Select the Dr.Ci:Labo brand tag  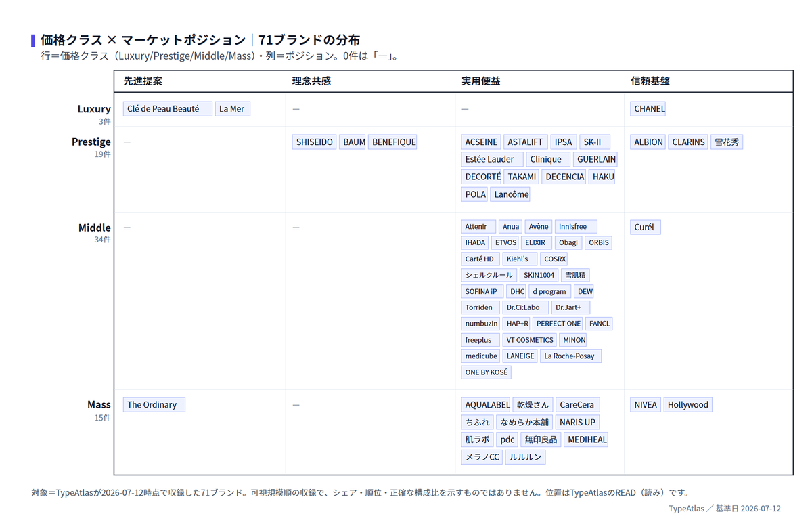click(x=525, y=307)
